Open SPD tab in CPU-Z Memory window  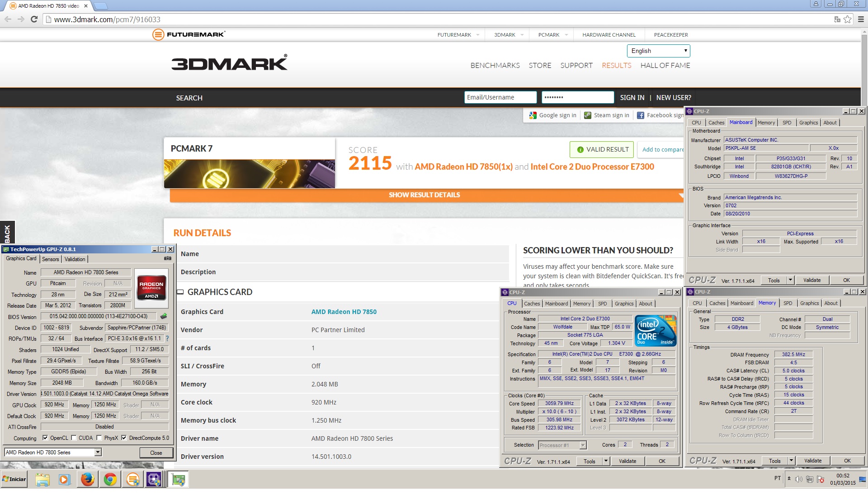(788, 303)
